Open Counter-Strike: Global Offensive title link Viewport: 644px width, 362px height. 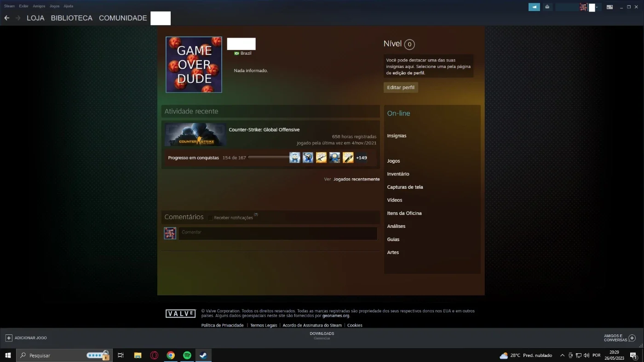(x=264, y=130)
